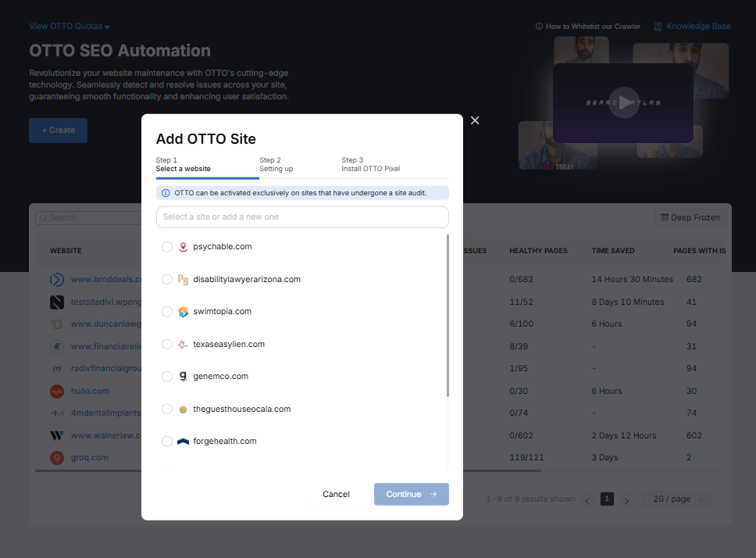Click the TIME SAVED column header
This screenshot has height=558, width=756.
tap(613, 251)
